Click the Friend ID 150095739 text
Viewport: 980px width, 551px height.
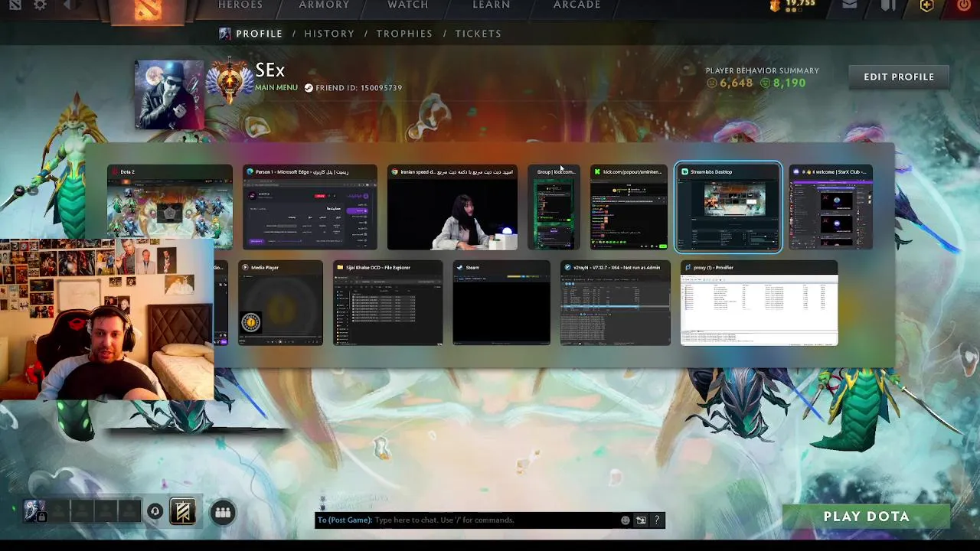[359, 88]
